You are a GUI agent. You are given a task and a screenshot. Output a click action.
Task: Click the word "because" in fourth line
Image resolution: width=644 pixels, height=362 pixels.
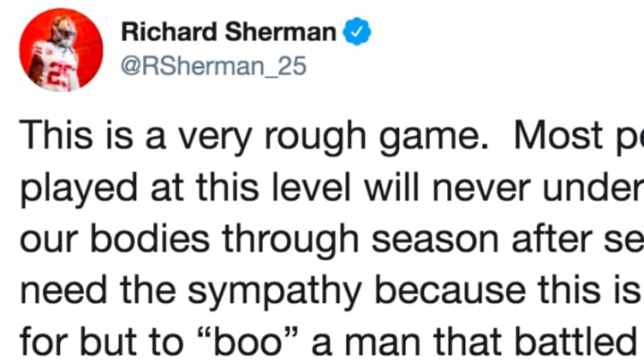[x=451, y=290]
